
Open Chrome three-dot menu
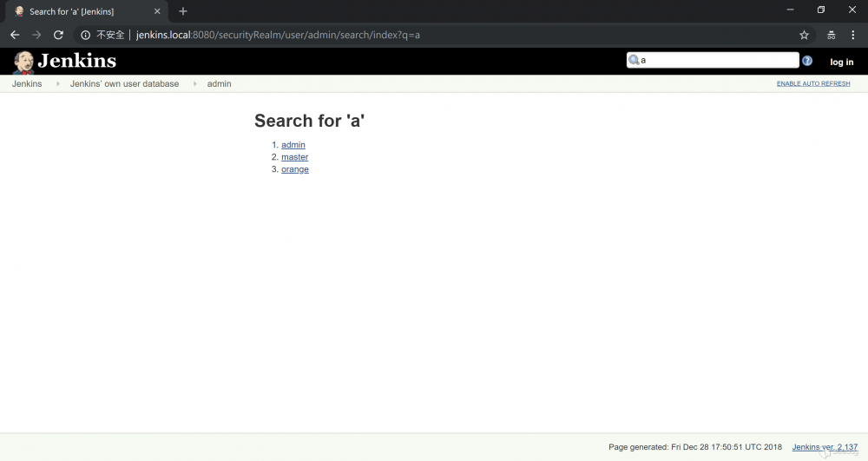pyautogui.click(x=852, y=35)
